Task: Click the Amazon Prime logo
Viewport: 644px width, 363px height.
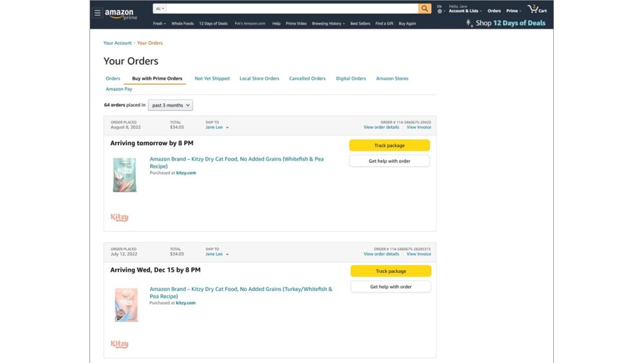Action: 121,14
